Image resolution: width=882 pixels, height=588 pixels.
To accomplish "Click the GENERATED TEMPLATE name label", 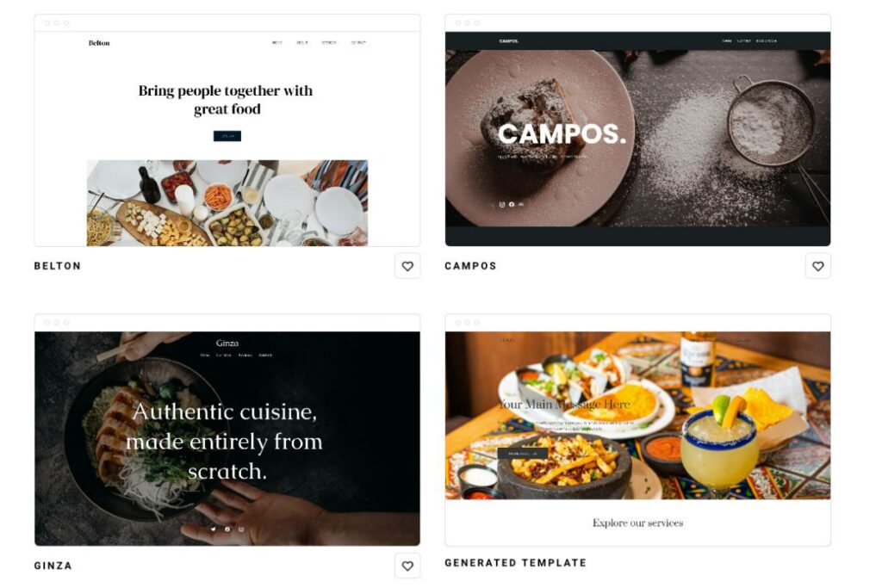I will tap(515, 563).
